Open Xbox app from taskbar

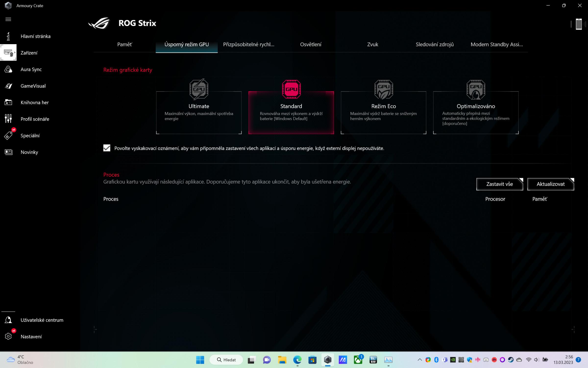358,360
